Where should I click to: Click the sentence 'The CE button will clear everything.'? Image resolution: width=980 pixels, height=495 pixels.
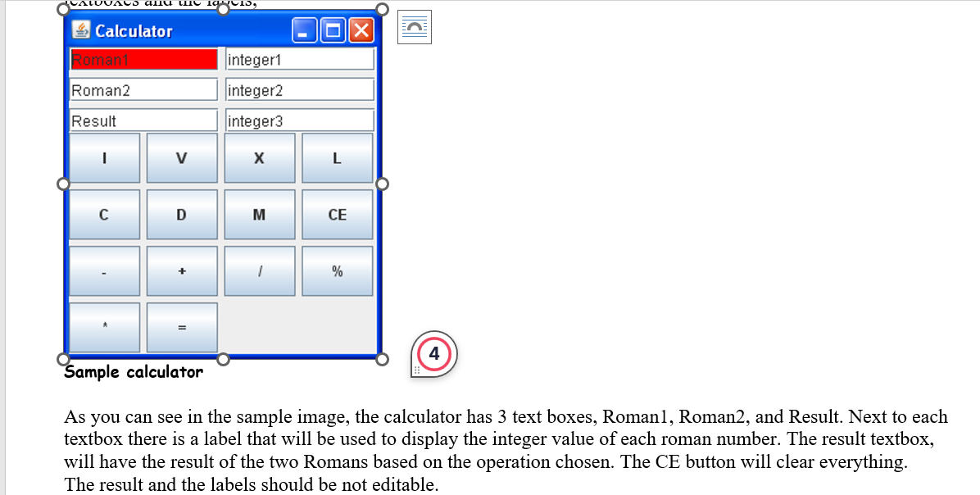tap(764, 462)
